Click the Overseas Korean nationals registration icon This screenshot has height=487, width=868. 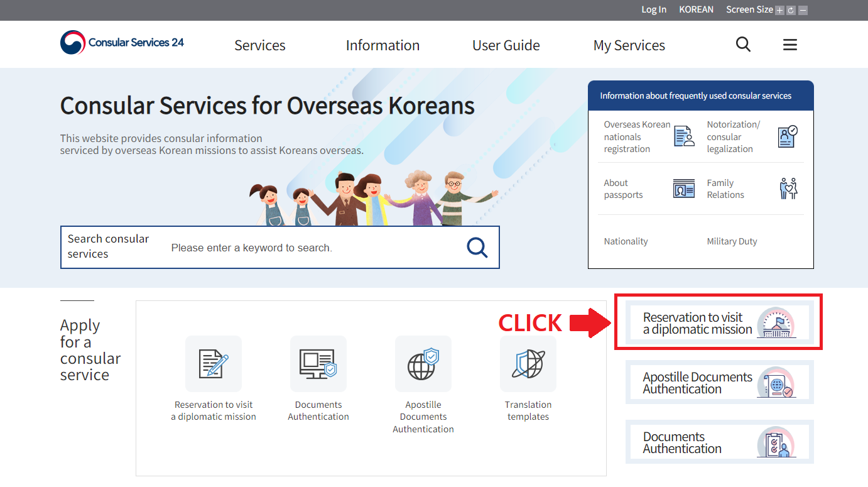pyautogui.click(x=684, y=135)
